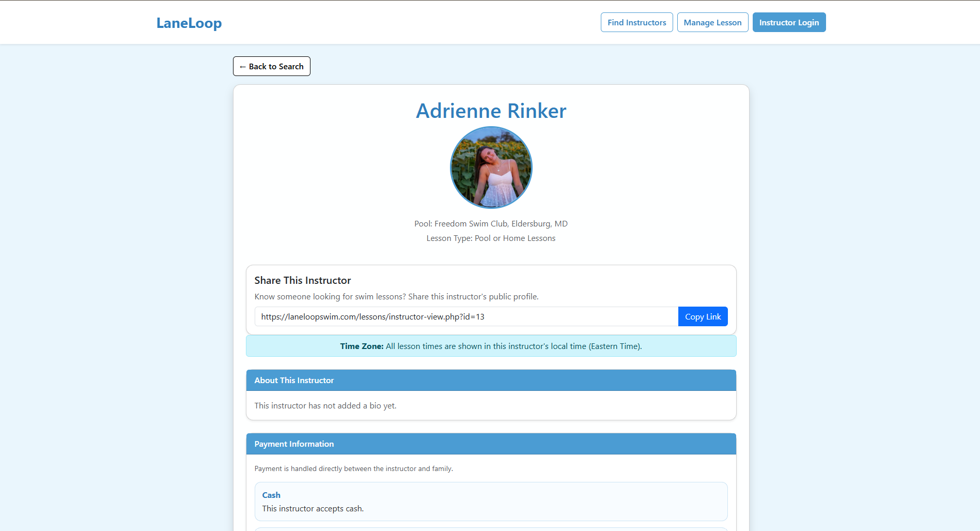Select 'This instructor has not added a bio yet'

point(325,405)
